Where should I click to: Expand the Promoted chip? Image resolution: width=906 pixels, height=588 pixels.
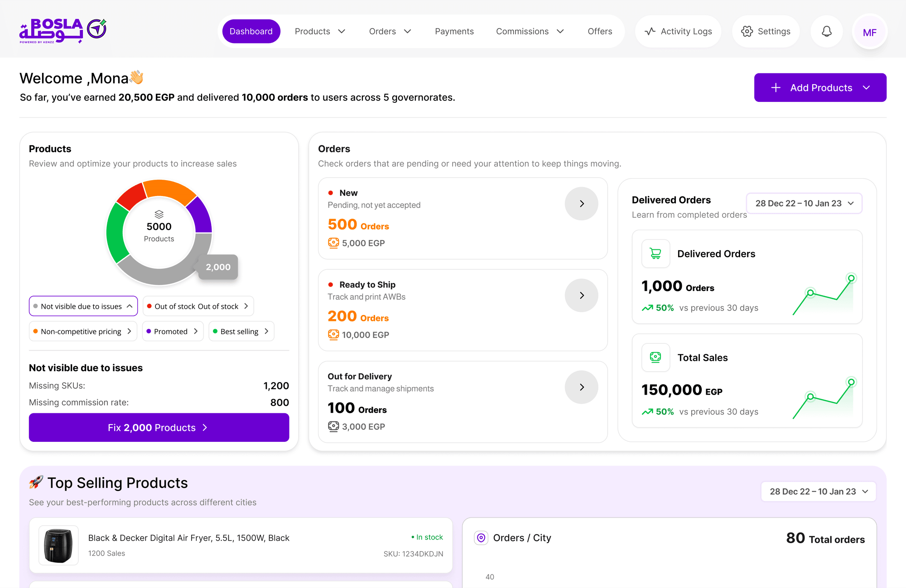click(173, 331)
